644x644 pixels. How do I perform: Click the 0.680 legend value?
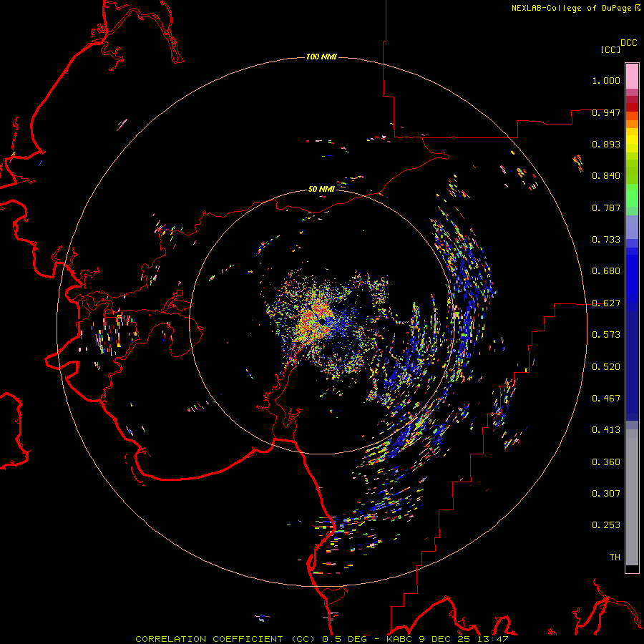pos(606,271)
